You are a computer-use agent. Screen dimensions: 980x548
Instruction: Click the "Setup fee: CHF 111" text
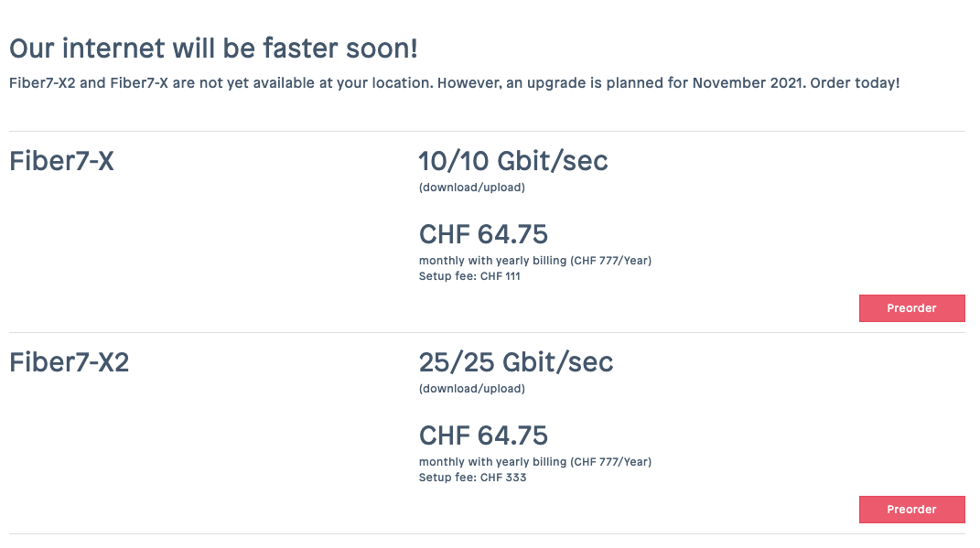pyautogui.click(x=469, y=276)
